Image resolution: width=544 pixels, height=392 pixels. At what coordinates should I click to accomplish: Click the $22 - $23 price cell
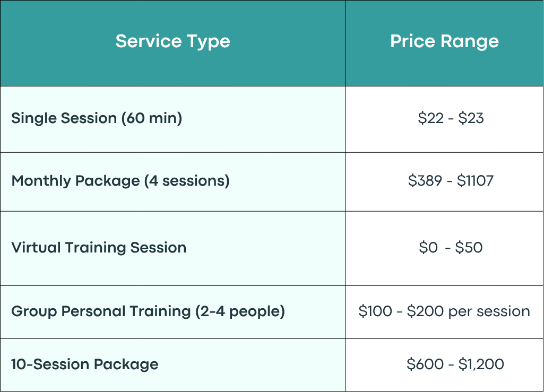(451, 118)
